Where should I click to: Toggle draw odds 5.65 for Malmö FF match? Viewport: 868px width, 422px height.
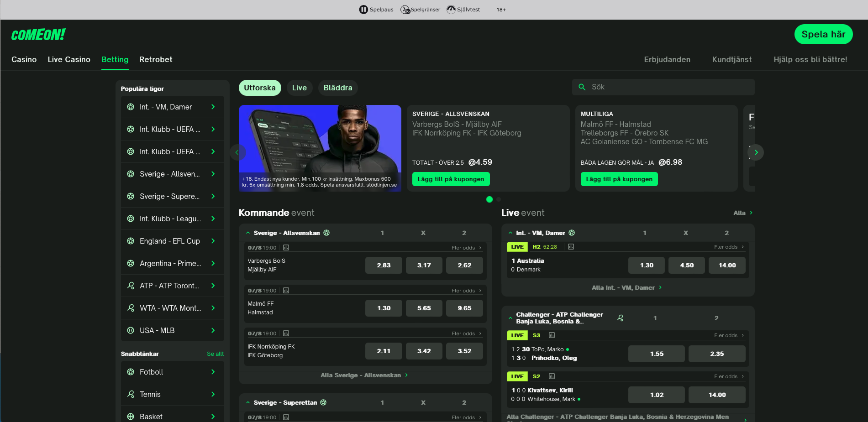424,308
